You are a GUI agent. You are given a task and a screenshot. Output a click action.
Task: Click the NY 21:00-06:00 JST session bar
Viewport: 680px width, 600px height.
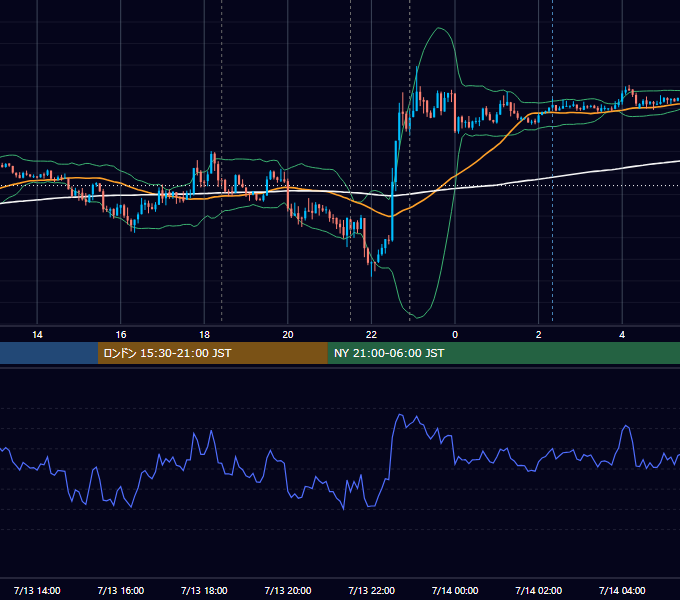pos(503,353)
